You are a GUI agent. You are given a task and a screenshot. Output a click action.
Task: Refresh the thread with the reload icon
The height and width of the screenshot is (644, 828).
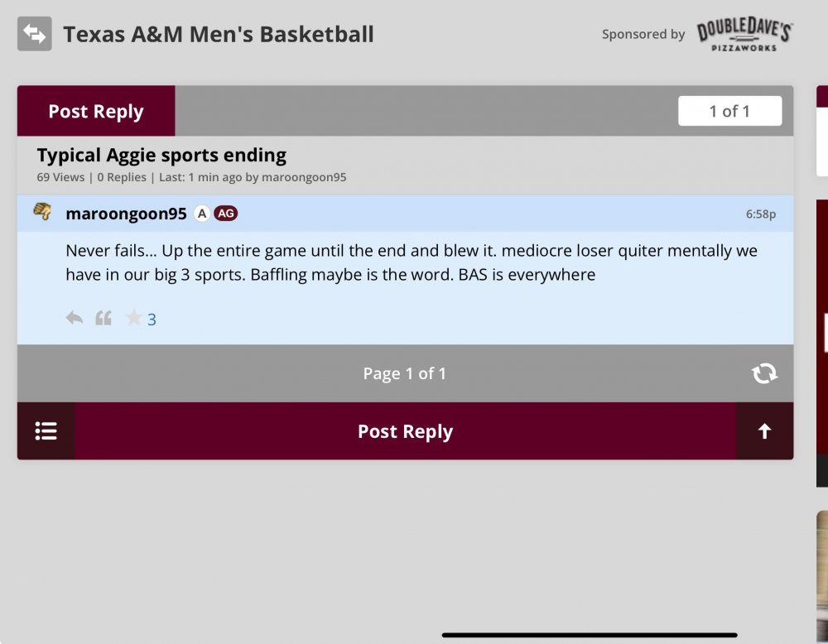[x=764, y=373]
